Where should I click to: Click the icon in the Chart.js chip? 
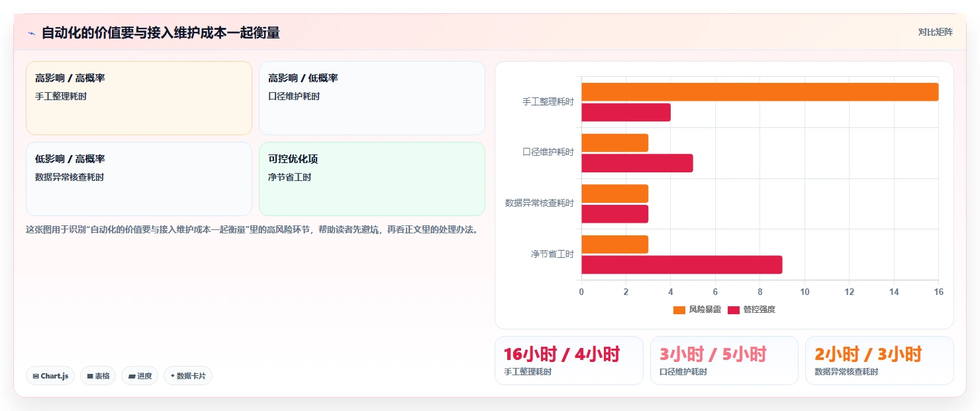coord(36,376)
